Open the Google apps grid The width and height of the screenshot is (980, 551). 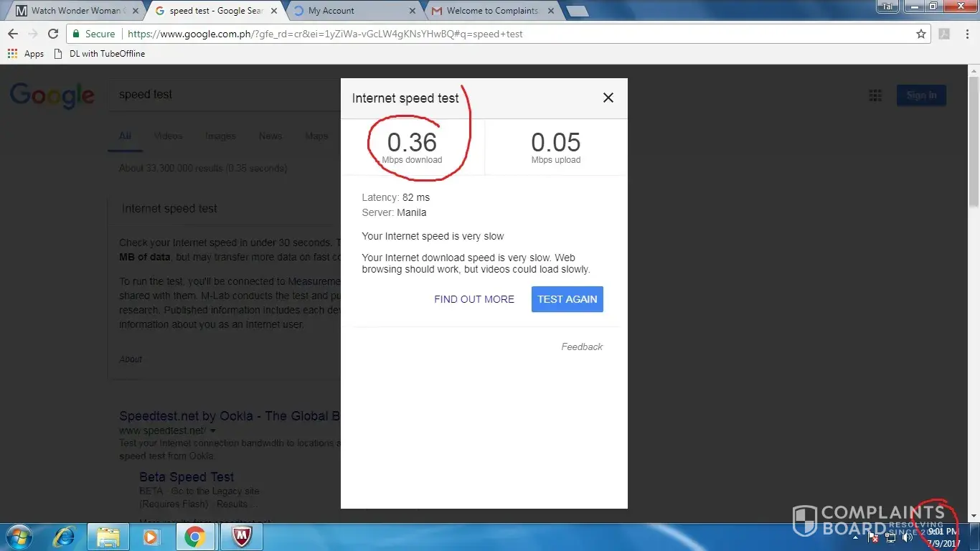(875, 95)
